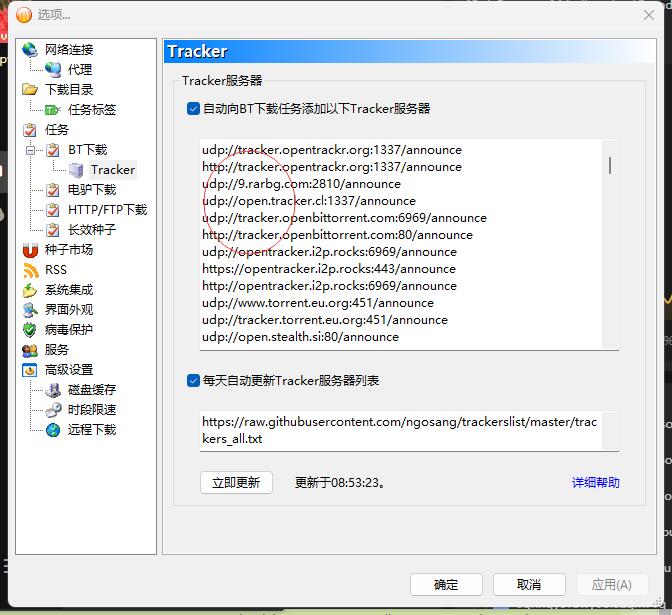672x615 pixels.
Task: Open the 详细帮助 link
Action: point(595,482)
